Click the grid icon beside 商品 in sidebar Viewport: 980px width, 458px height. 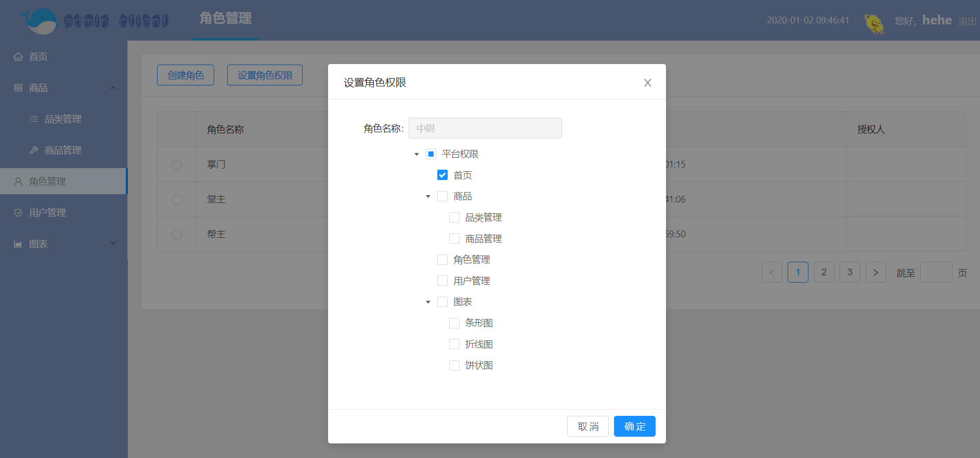pos(18,87)
